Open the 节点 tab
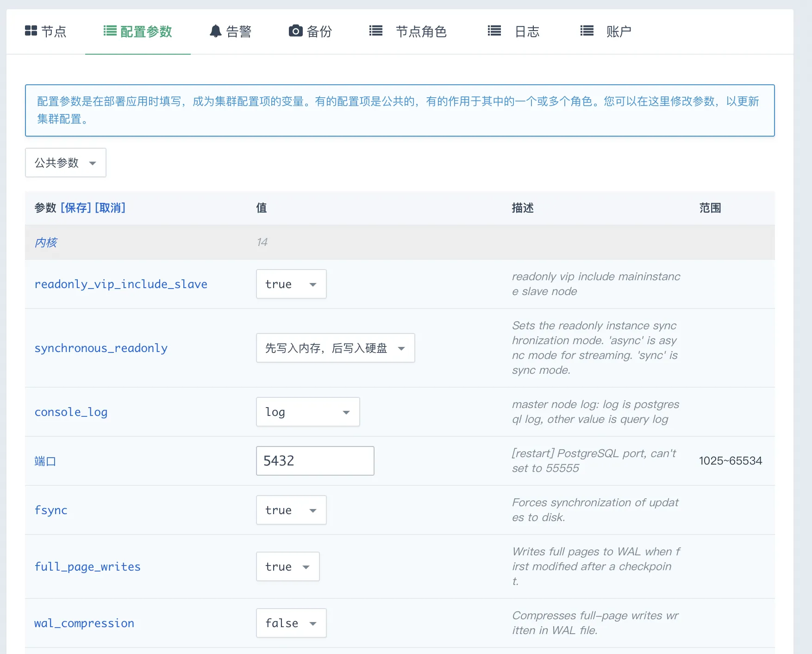Screen dimensions: 812x654 point(46,31)
